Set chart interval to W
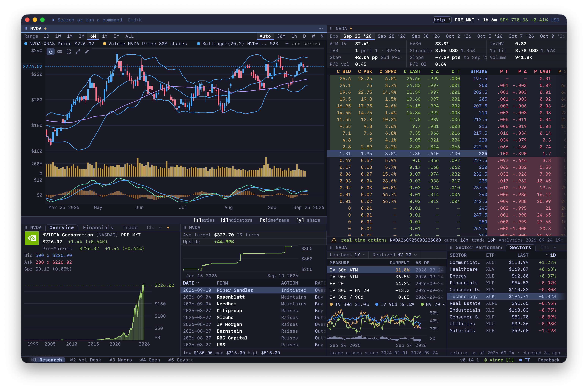Viewport: 588px width, 391px height. coord(313,36)
